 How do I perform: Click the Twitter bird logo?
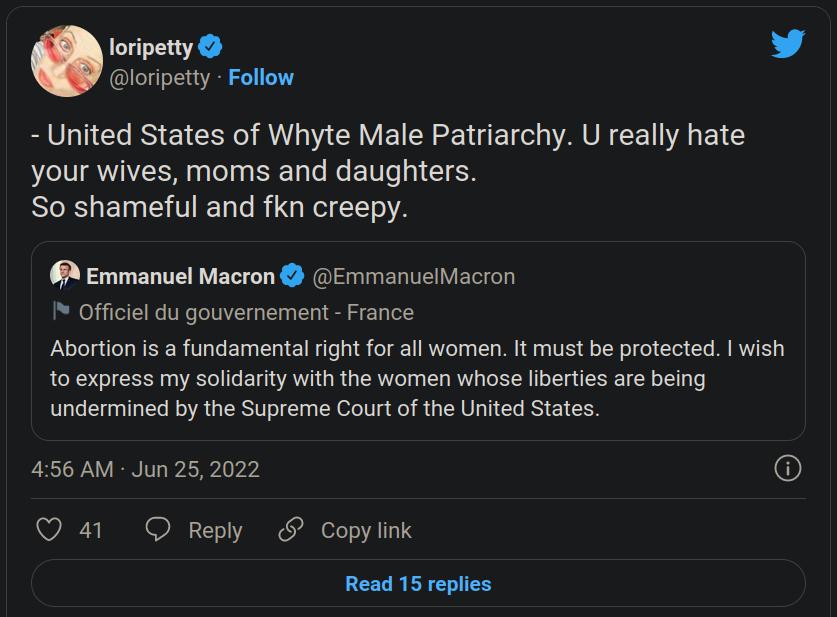[x=788, y=43]
